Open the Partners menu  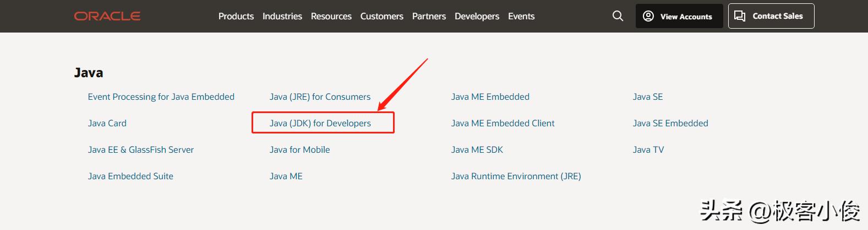point(429,17)
